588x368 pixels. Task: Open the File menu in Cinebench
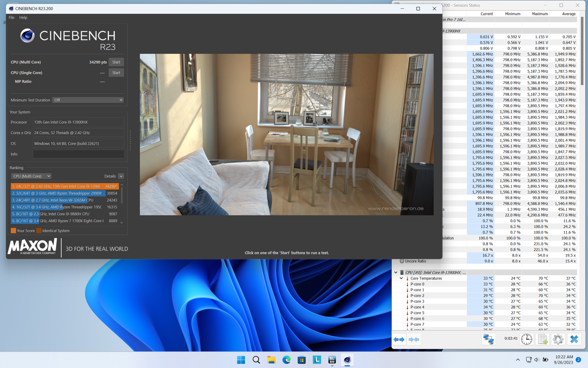(11, 17)
